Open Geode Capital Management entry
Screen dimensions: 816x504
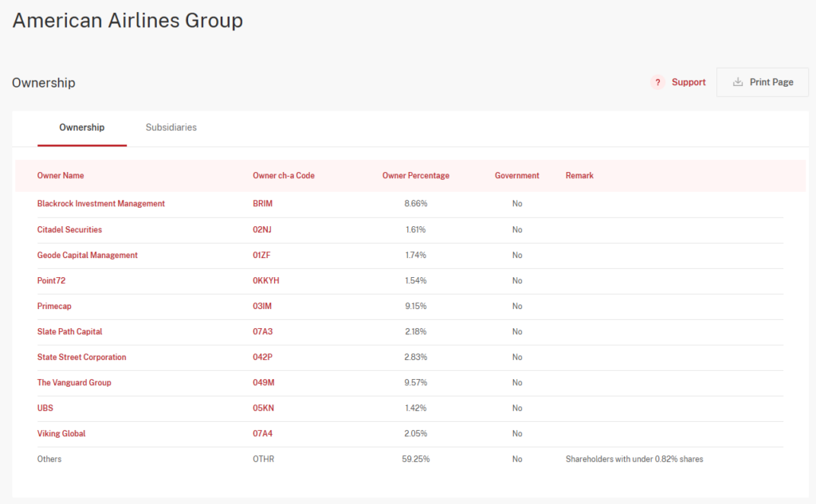87,255
